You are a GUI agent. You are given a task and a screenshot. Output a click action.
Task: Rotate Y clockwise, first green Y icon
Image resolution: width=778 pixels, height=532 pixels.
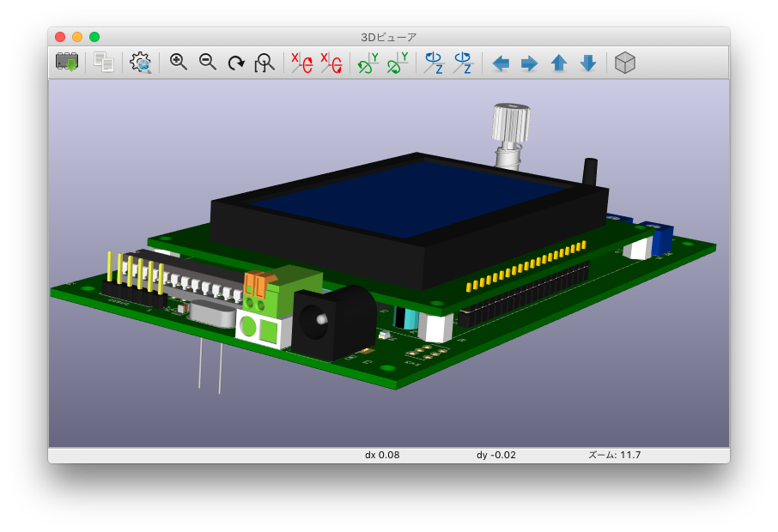pos(368,63)
